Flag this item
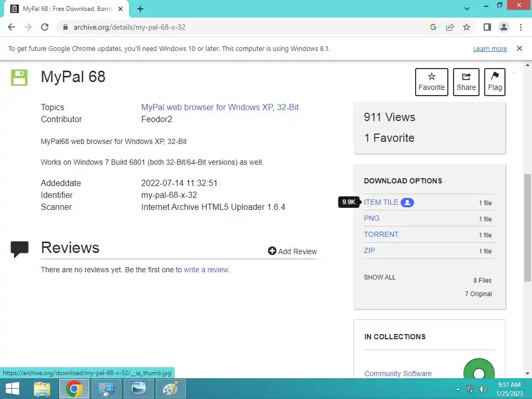Screen dimensions: 532x399 (495, 82)
